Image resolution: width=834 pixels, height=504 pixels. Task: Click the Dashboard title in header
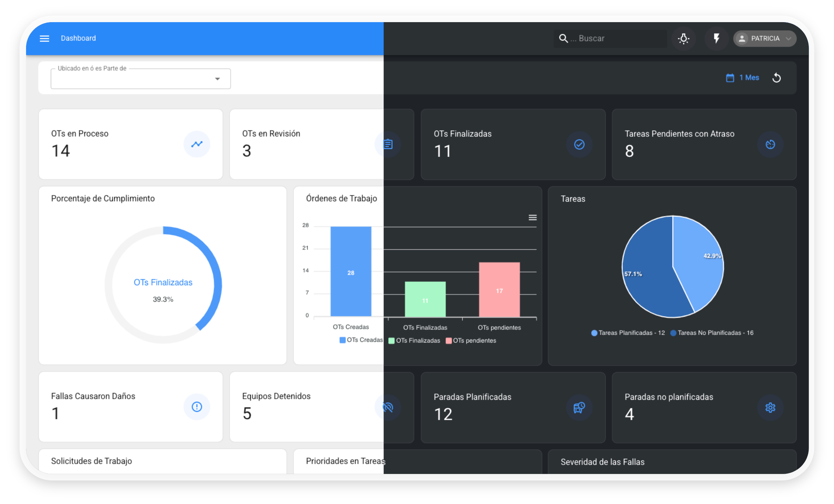pos(78,38)
